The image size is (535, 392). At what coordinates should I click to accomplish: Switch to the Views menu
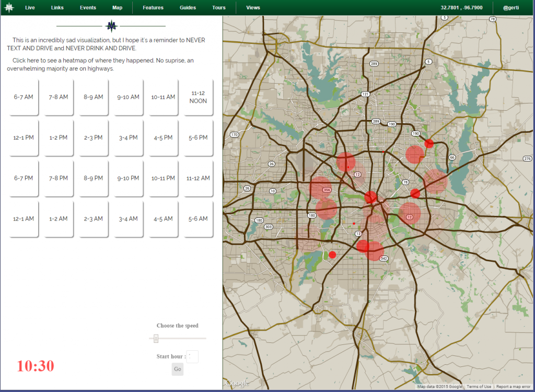[253, 8]
